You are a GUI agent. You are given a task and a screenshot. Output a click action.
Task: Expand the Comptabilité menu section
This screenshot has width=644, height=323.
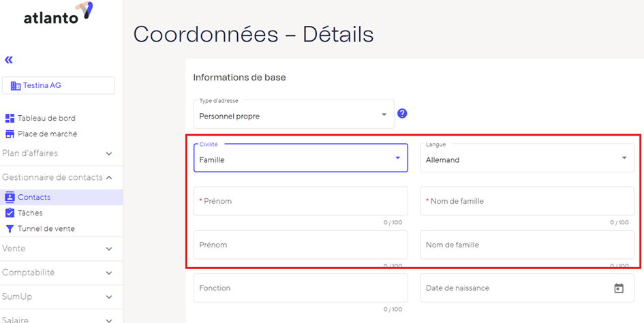(57, 273)
